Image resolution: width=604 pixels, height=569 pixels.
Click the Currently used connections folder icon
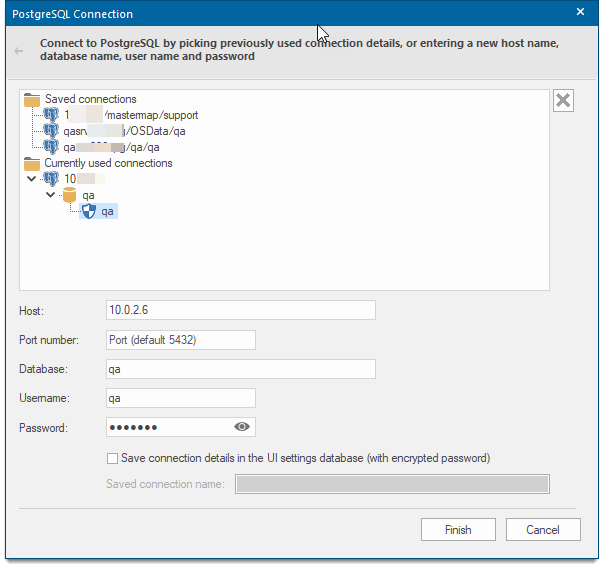(32, 163)
